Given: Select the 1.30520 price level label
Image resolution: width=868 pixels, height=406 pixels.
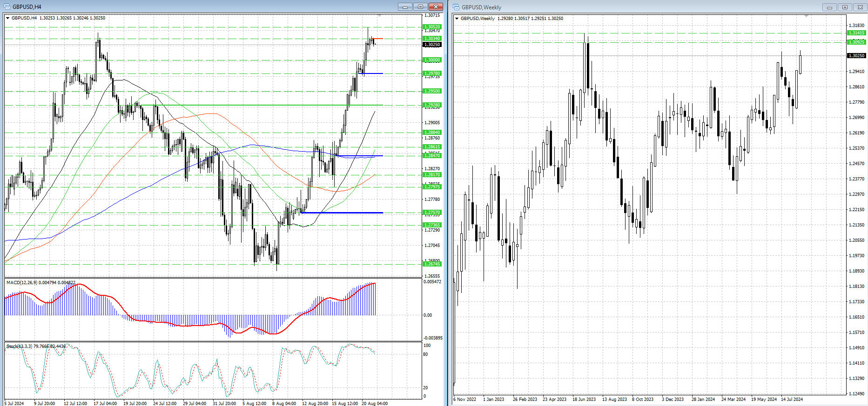Looking at the screenshot, I should [x=432, y=27].
